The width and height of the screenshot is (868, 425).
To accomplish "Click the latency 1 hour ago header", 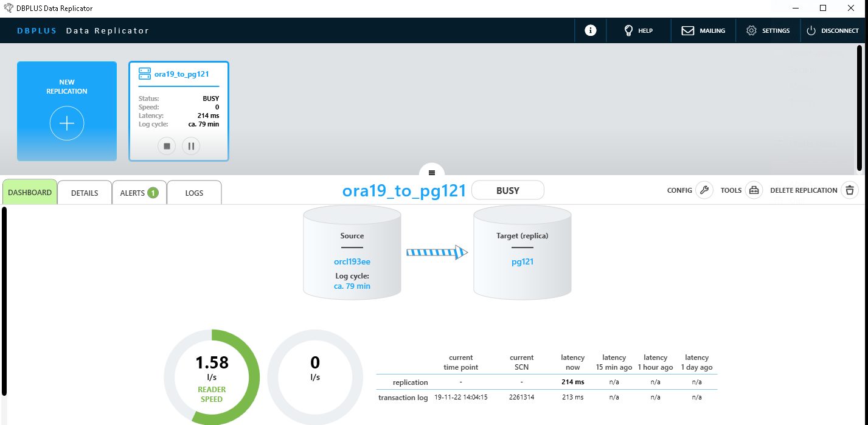I will 655,362.
